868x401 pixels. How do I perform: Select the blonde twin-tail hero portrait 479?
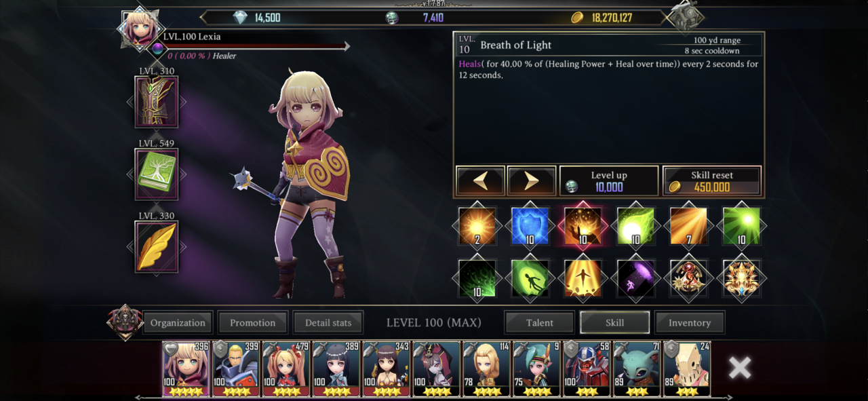[286, 369]
